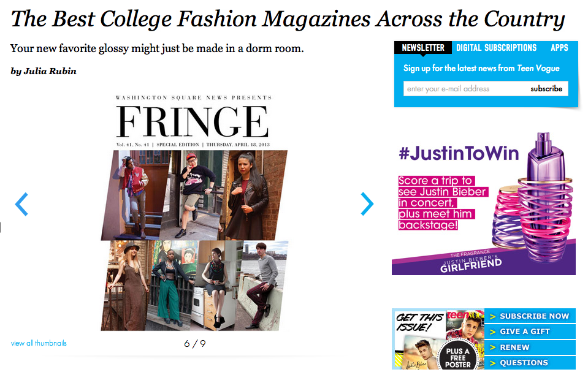
Task: Switch to the Newsletter tab
Action: [x=423, y=48]
